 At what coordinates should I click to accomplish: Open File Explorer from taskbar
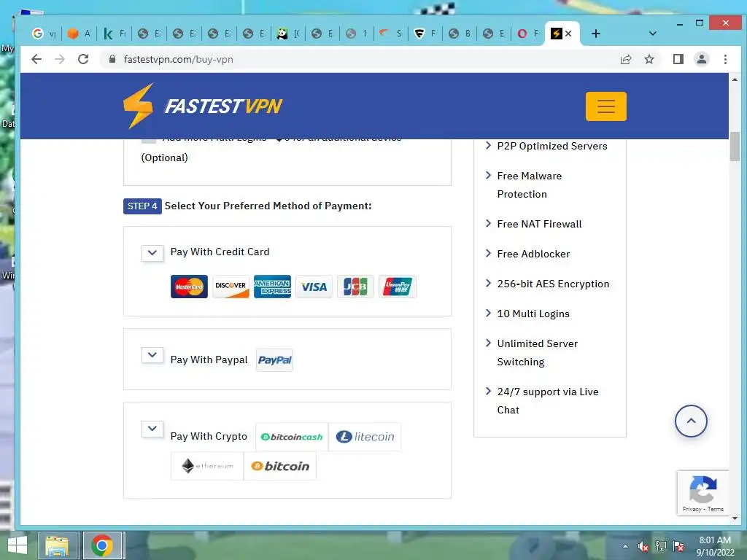coord(57,545)
